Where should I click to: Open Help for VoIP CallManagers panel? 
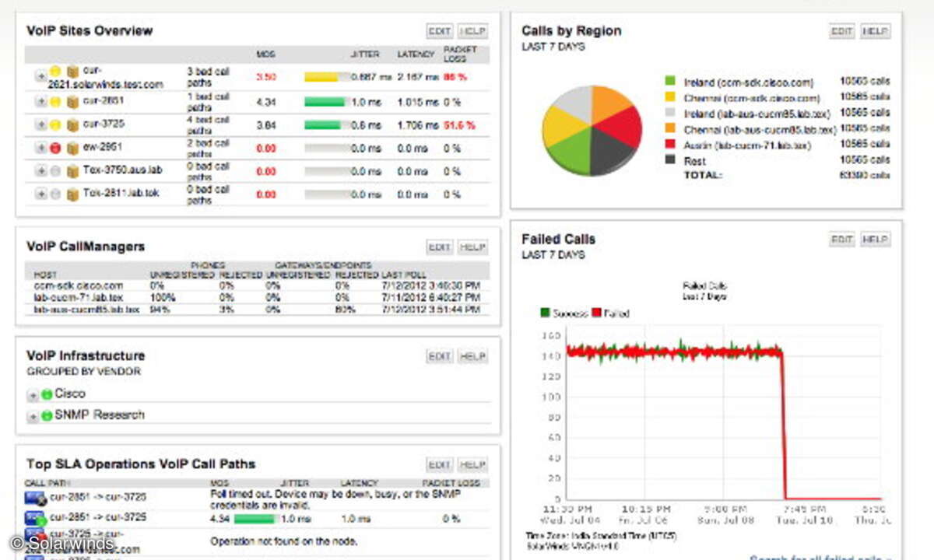pyautogui.click(x=472, y=247)
